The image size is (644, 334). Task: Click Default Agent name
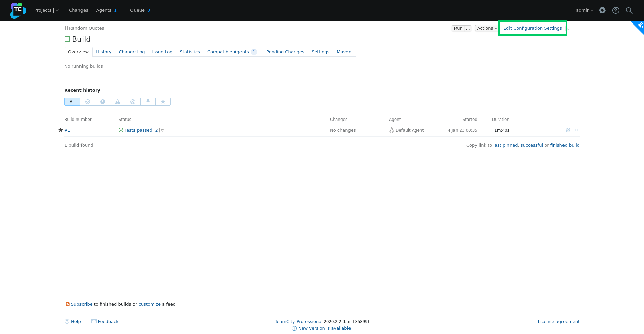click(x=410, y=130)
